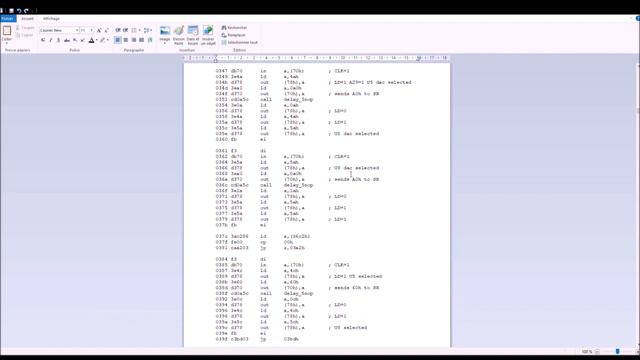Toggle underline (S) formatting
Screen dimensions: 640x360
[58, 40]
